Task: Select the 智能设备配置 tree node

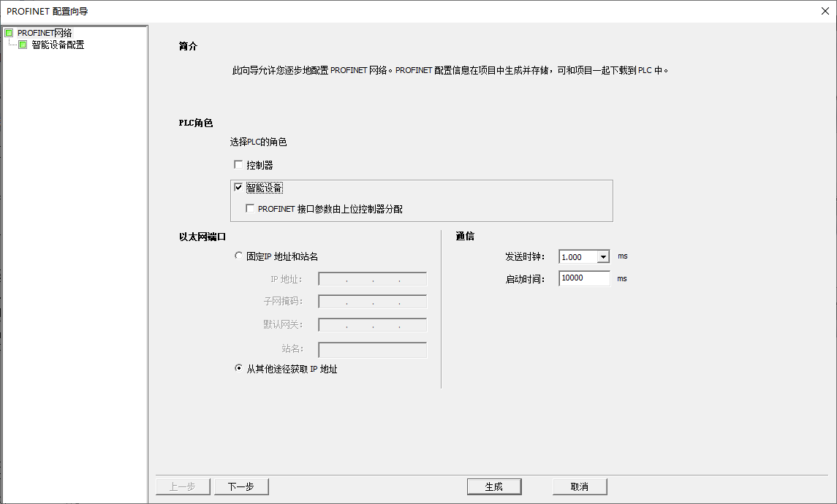Action: click(x=59, y=44)
